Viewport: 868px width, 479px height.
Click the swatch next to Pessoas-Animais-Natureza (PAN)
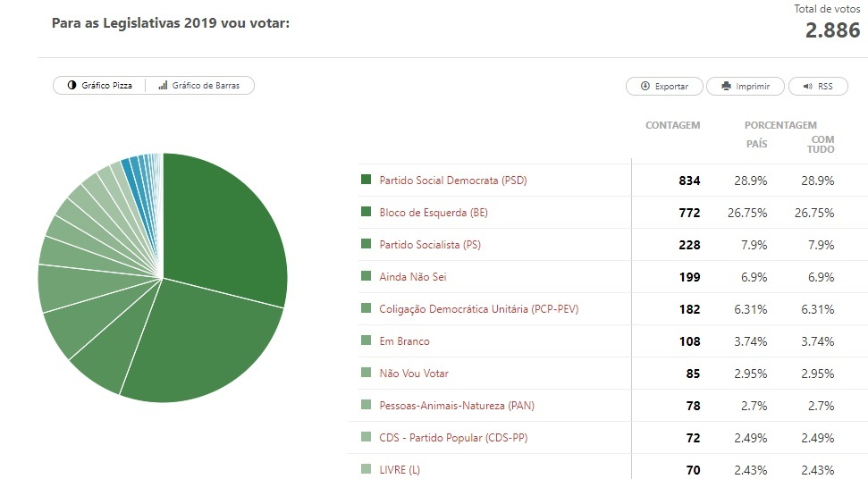point(366,405)
